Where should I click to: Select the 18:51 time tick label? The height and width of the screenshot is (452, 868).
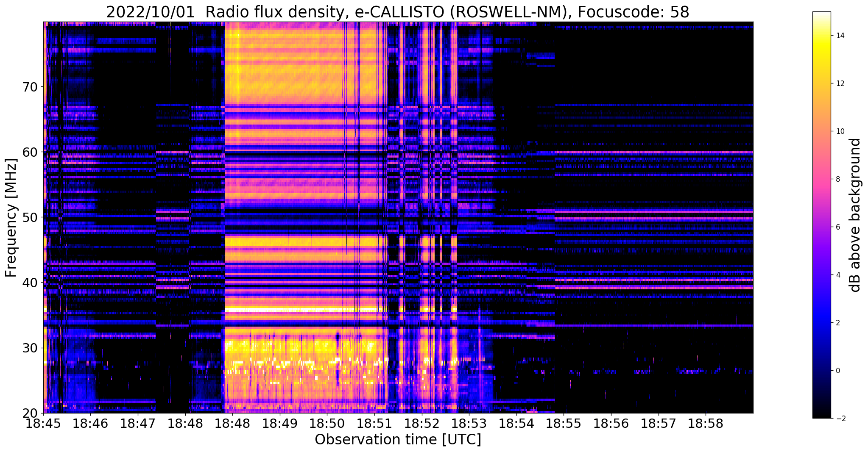pyautogui.click(x=375, y=423)
